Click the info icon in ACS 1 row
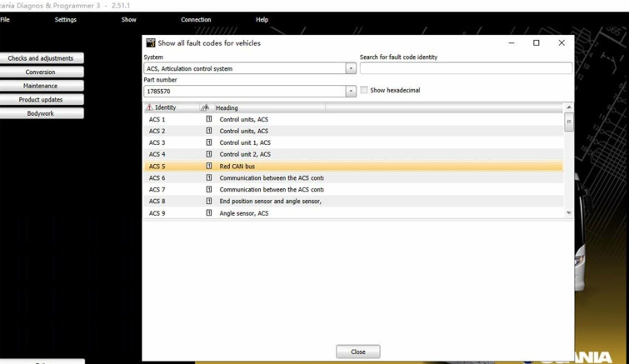 (209, 119)
